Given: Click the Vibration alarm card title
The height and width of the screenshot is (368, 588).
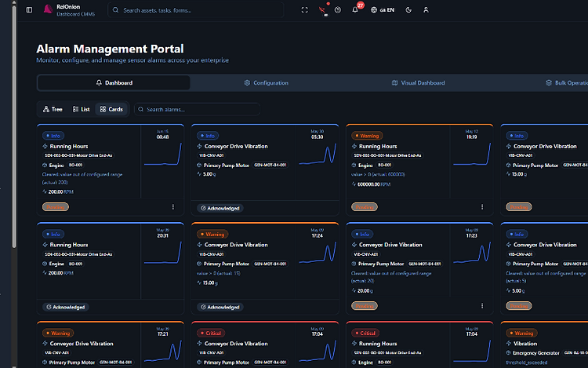Looking at the screenshot, I should 525,344.
